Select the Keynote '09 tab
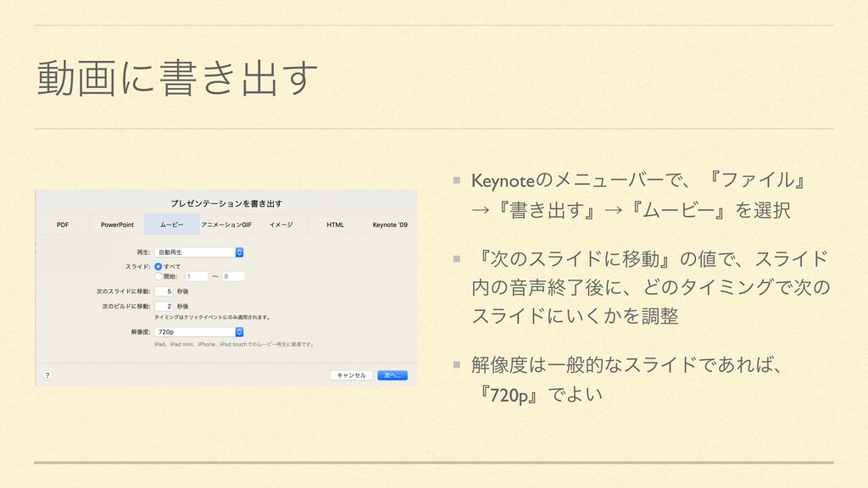The height and width of the screenshot is (488, 868). click(390, 225)
